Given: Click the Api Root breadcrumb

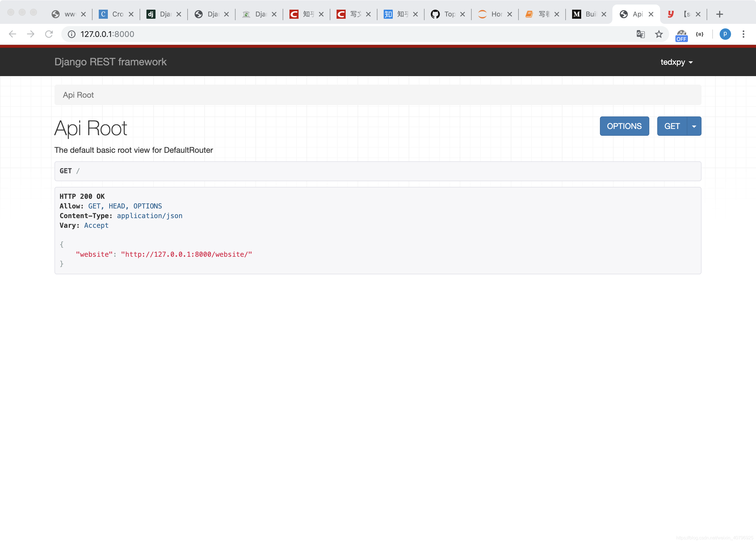Looking at the screenshot, I should pyautogui.click(x=78, y=95).
